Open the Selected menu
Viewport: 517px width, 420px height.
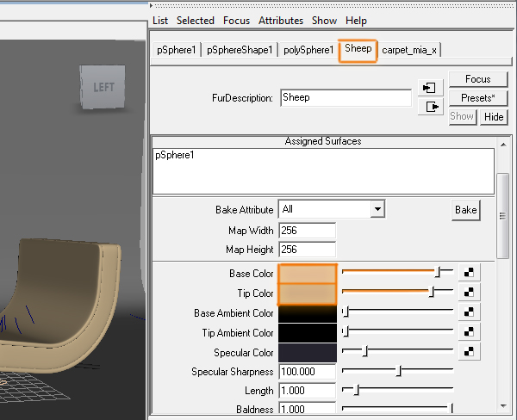pyautogui.click(x=196, y=21)
